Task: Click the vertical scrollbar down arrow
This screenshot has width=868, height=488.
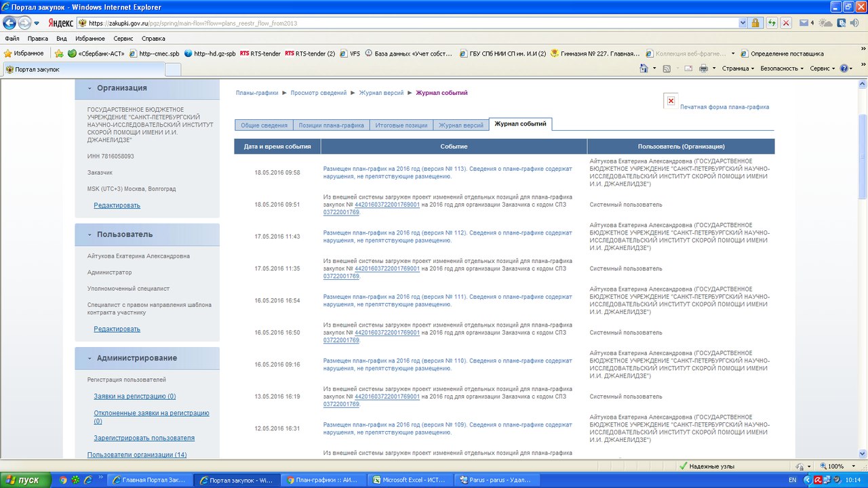Action: [x=862, y=453]
